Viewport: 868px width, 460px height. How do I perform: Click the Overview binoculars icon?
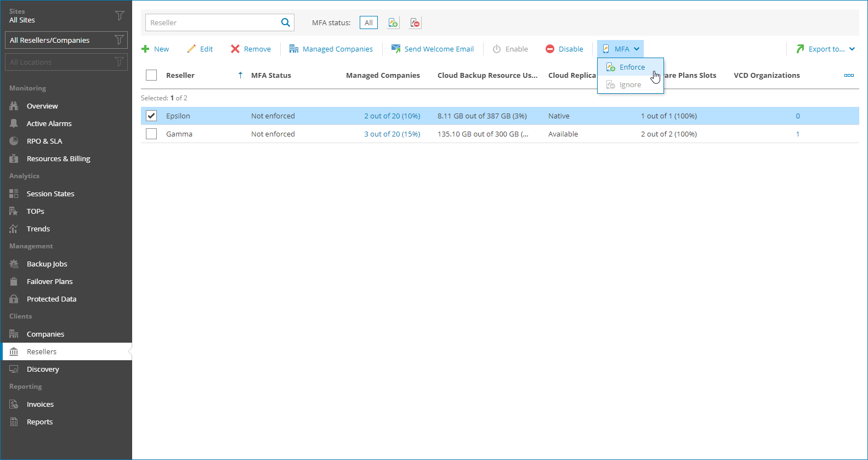point(14,106)
